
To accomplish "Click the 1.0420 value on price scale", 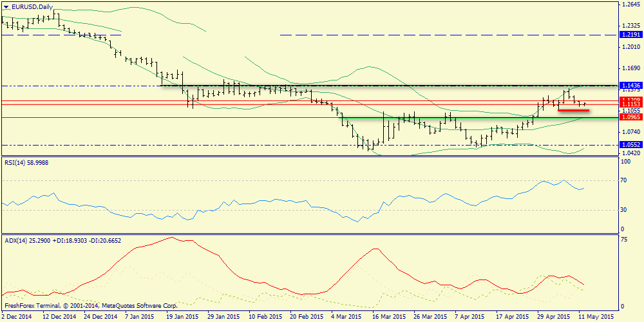I will [x=629, y=153].
